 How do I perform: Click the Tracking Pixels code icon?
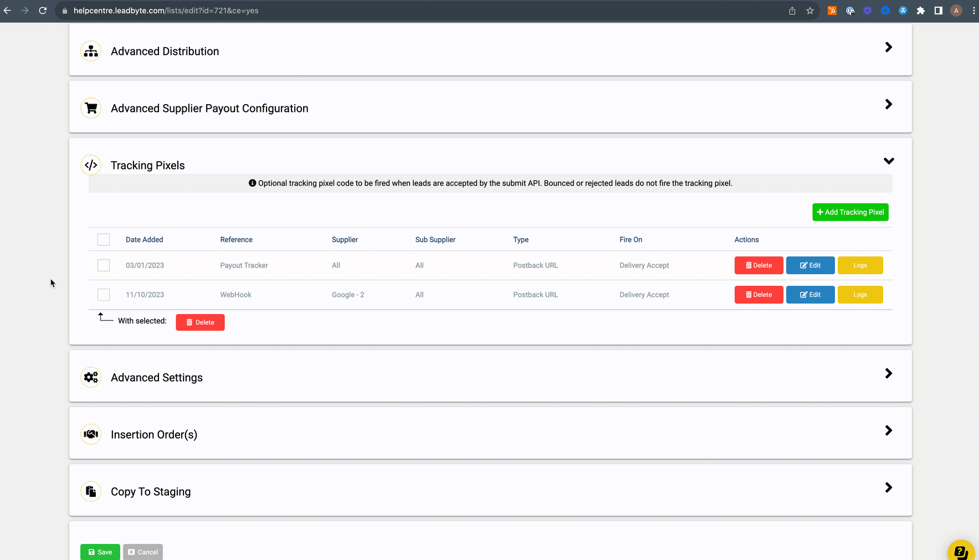(91, 165)
